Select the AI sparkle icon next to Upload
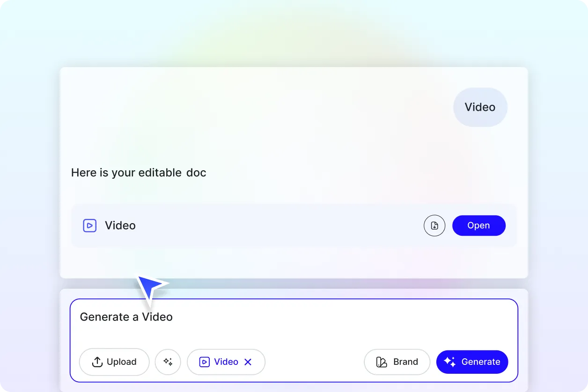The width and height of the screenshot is (588, 392). 168,362
